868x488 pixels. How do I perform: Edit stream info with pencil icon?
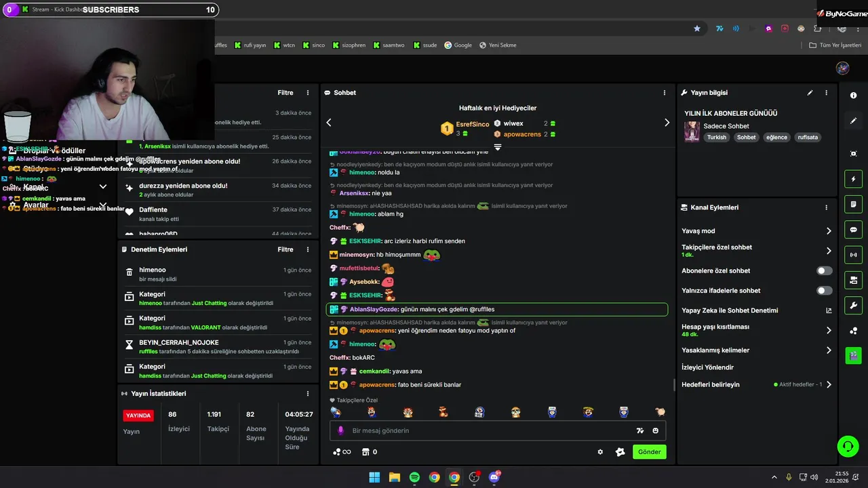pos(810,93)
